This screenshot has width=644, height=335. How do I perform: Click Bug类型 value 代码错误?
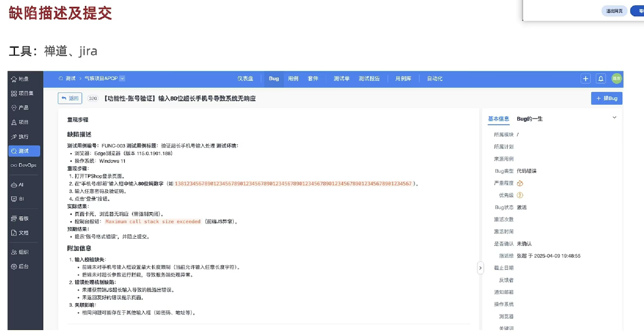[x=526, y=171]
